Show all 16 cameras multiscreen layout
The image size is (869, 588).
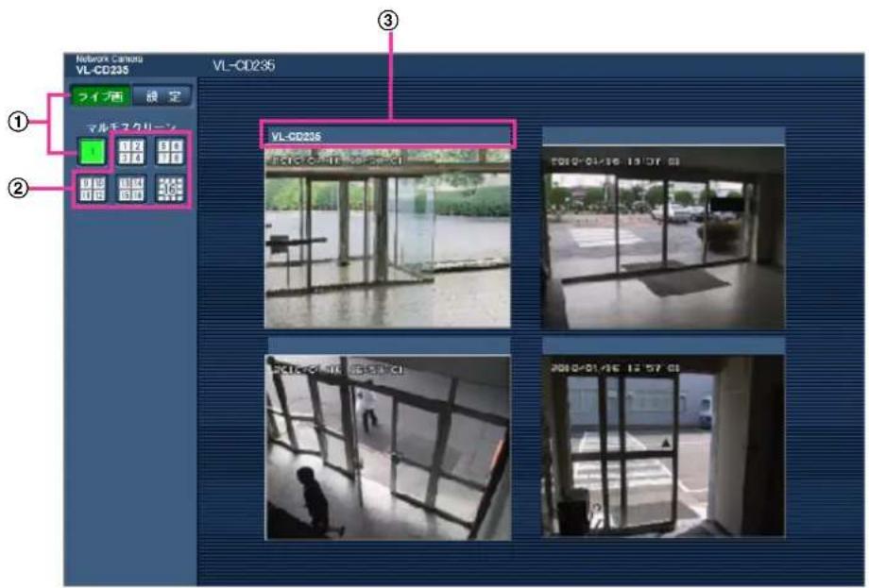170,189
